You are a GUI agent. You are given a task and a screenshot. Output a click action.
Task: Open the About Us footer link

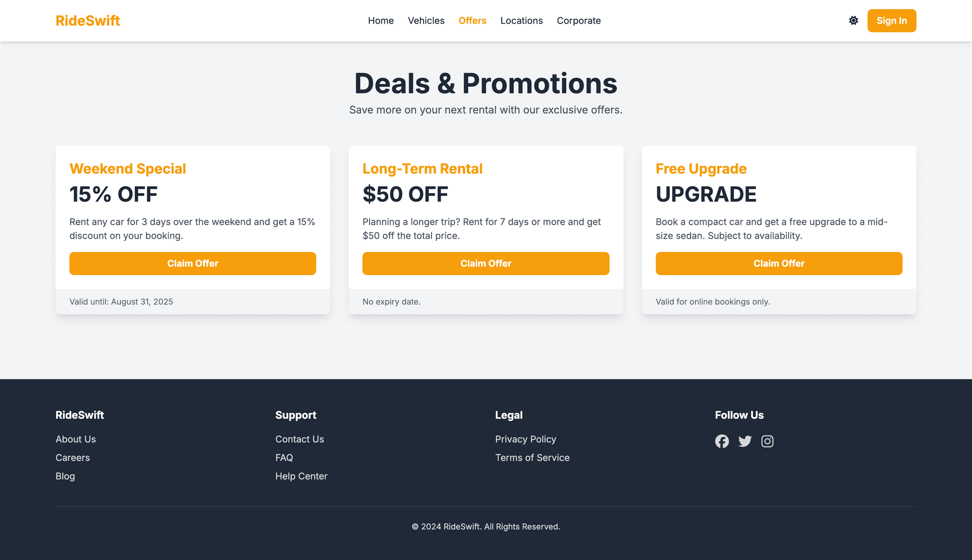[x=76, y=439]
